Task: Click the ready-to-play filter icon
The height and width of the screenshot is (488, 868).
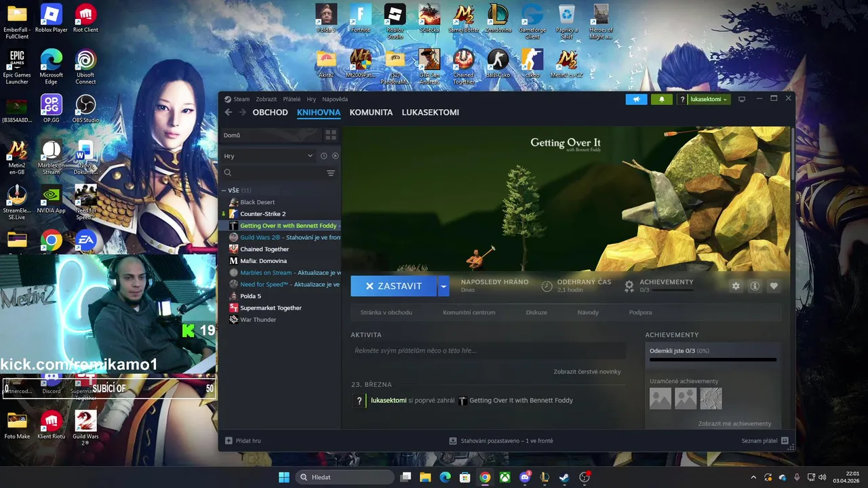Action: [x=335, y=156]
